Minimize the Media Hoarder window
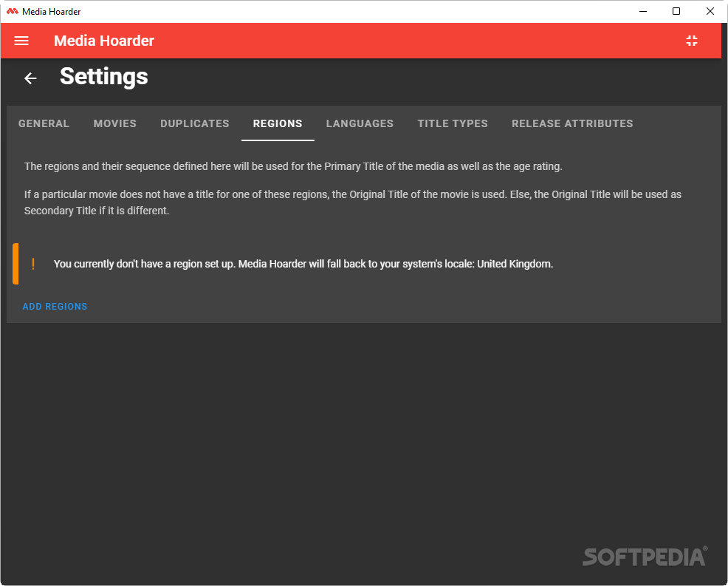This screenshot has height=586, width=728. (x=643, y=11)
